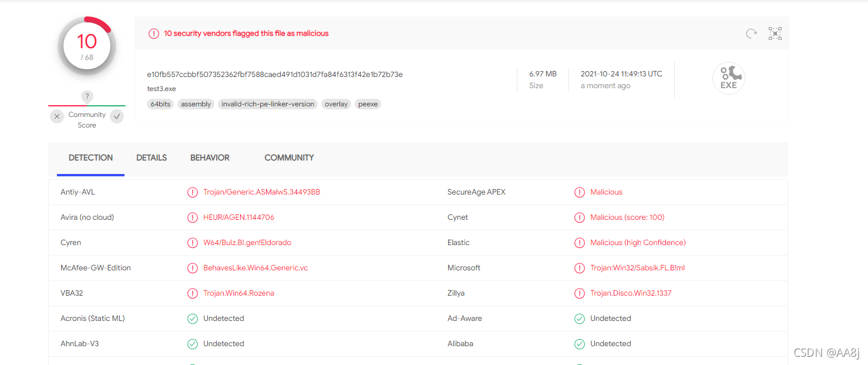The height and width of the screenshot is (365, 868).
Task: Click Undetected result for Ad-Aware
Action: (x=611, y=319)
